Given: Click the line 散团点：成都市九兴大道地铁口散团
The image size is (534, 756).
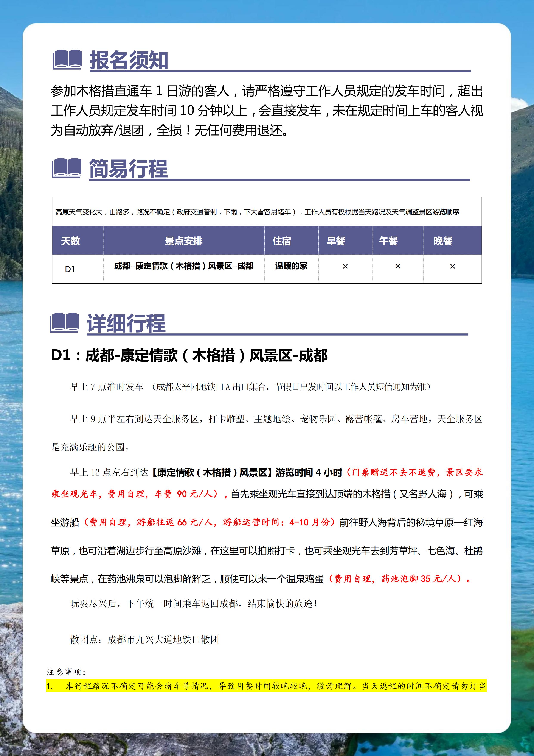Looking at the screenshot, I should point(144,640).
